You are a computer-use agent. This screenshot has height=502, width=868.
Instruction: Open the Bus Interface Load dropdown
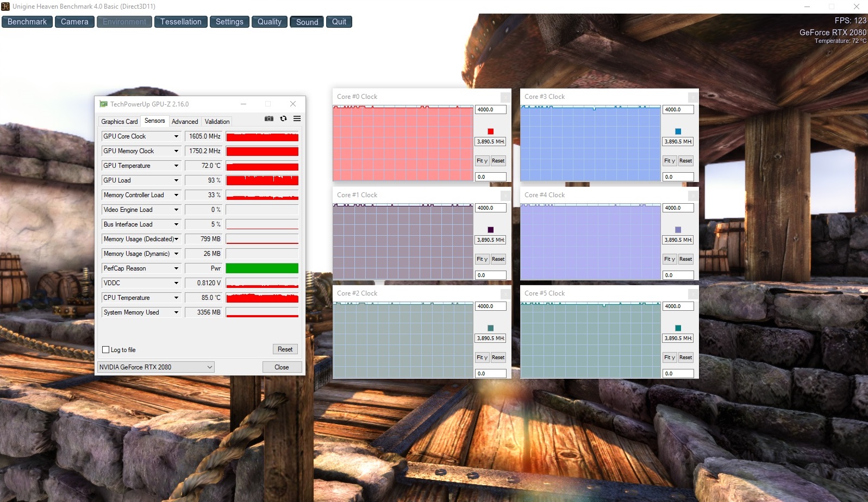tap(176, 224)
